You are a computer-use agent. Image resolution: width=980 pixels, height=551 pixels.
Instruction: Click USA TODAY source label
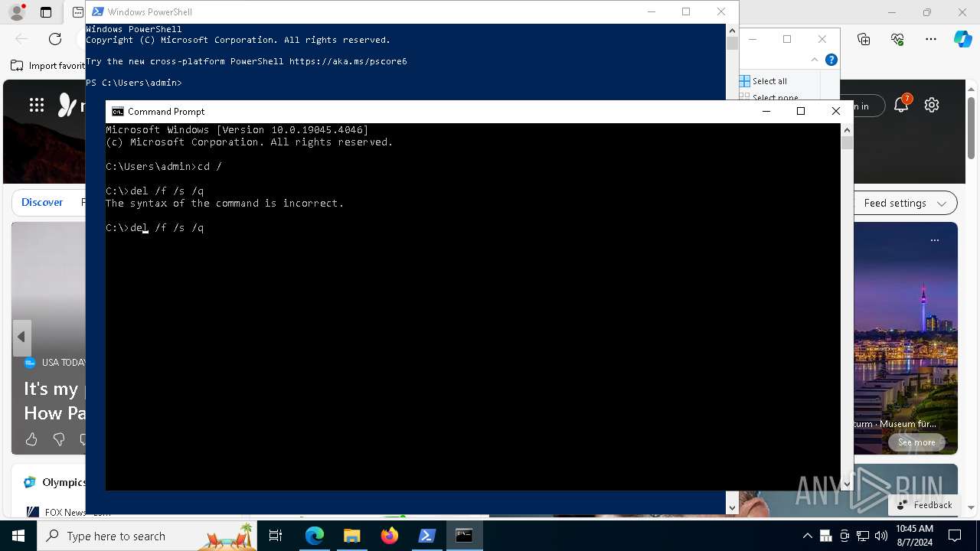64,362
